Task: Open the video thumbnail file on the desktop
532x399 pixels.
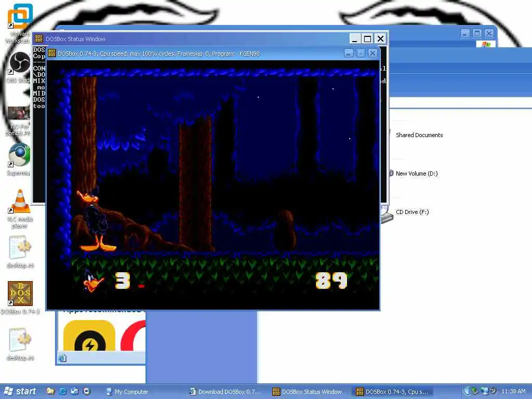Action: click(x=19, y=113)
